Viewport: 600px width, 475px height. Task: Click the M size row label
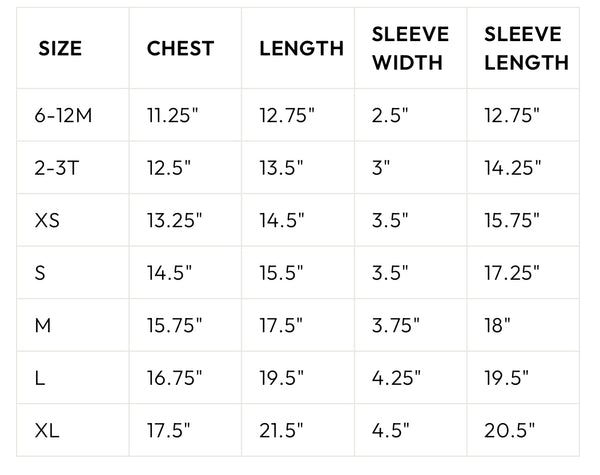(42, 323)
